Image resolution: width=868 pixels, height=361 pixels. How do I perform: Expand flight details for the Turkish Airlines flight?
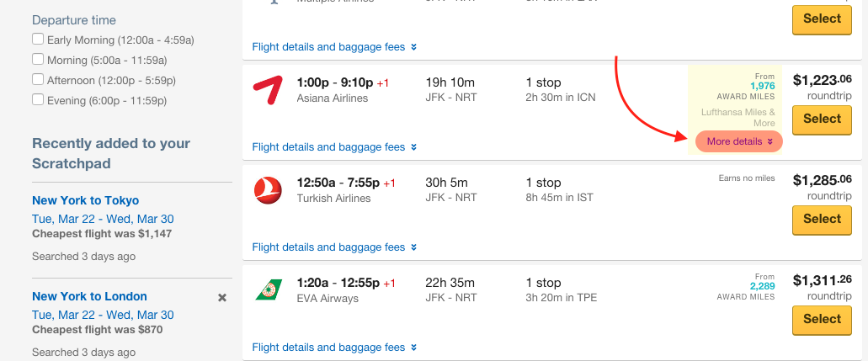pos(333,247)
